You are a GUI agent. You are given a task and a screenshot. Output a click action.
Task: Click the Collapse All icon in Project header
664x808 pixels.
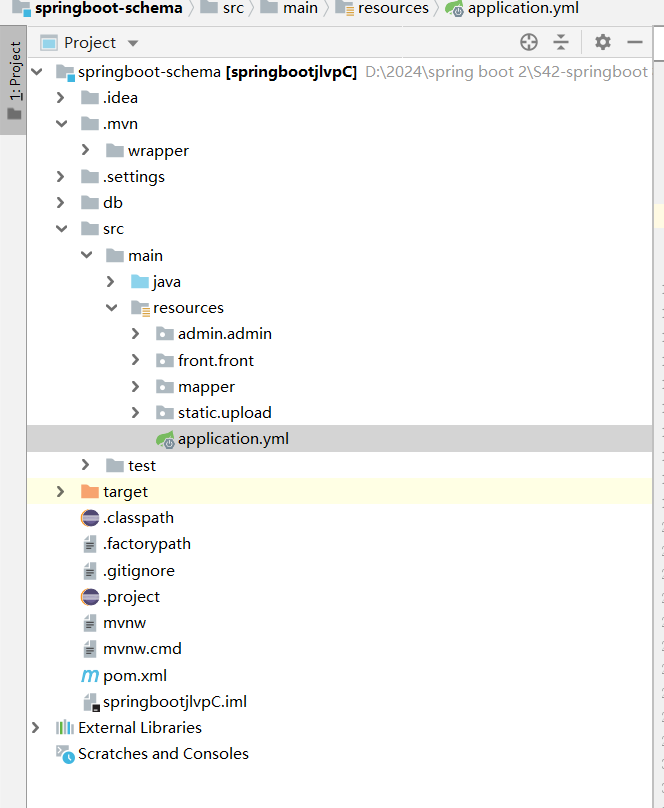[x=561, y=42]
